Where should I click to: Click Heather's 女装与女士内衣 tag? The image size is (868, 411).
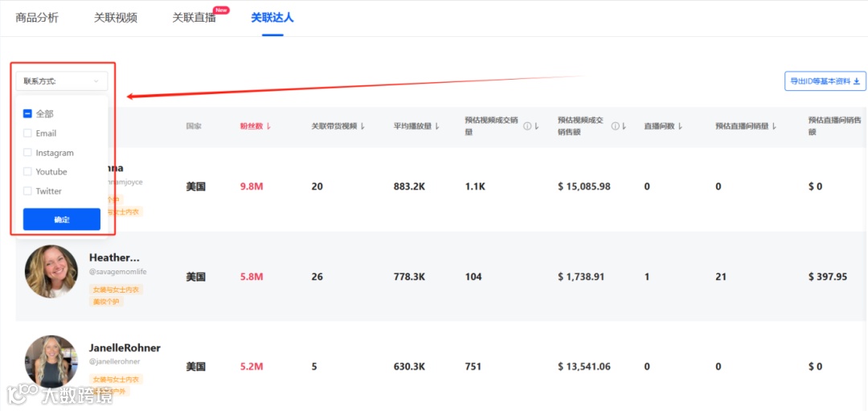click(117, 289)
